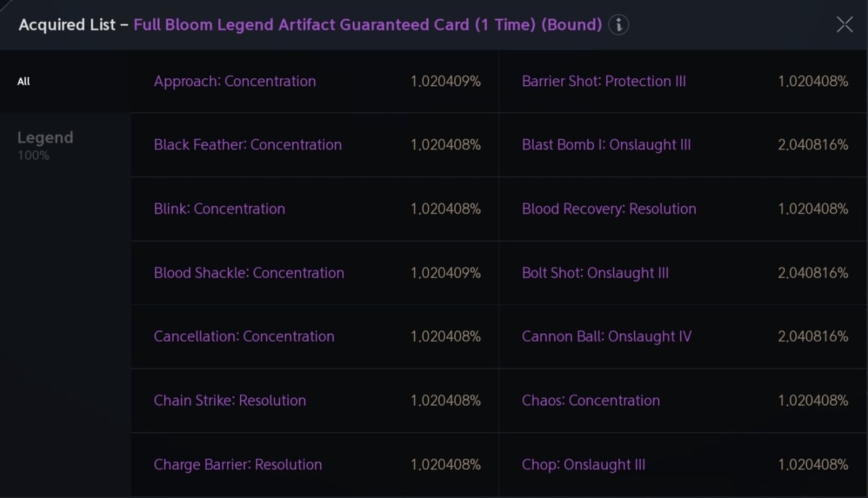Choose Blood Recovery: Resolution entry

pos(609,209)
